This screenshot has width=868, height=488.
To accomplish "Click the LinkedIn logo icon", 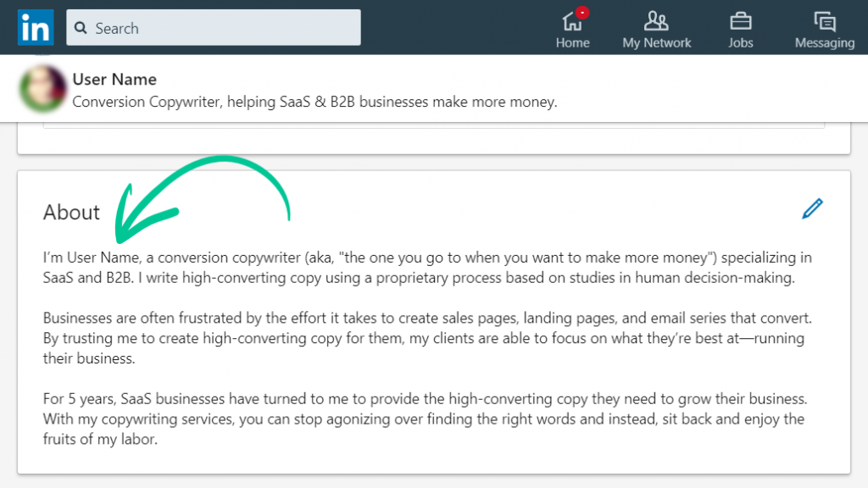I will (36, 27).
